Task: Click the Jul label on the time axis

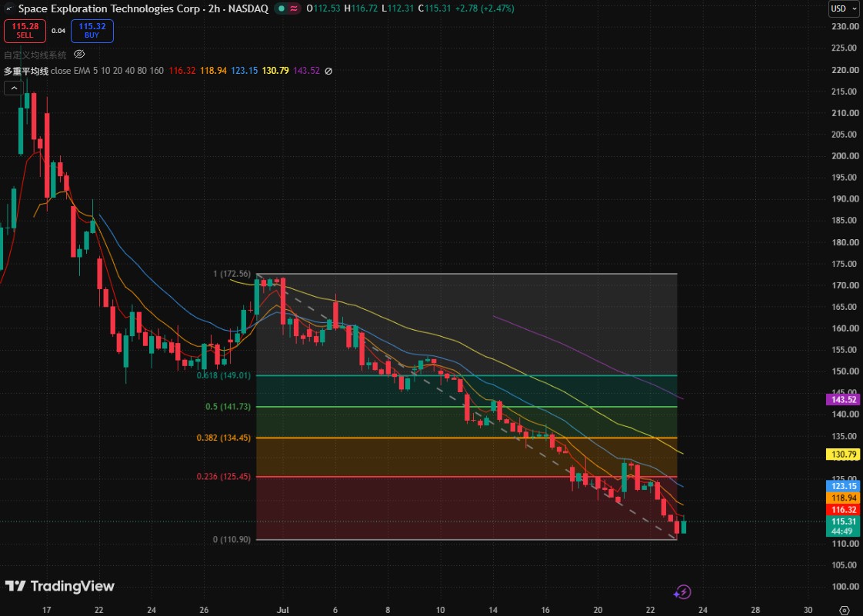Action: coord(283,610)
